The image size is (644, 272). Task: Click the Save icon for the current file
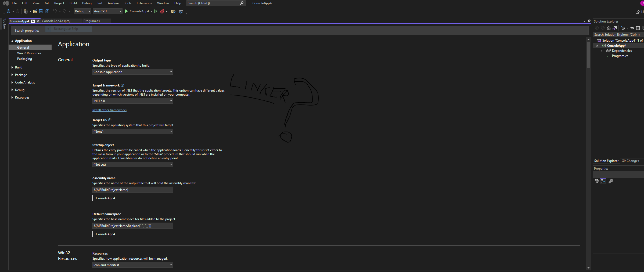[41, 11]
